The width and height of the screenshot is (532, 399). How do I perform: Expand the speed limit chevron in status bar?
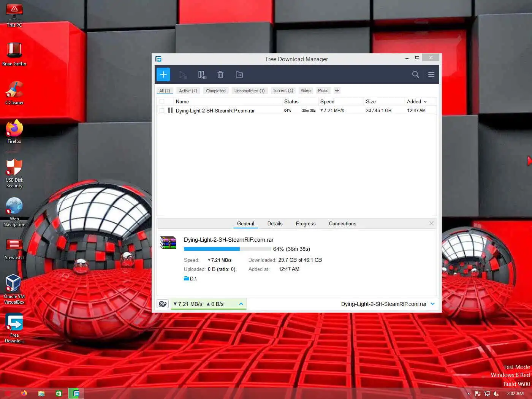pos(241,304)
